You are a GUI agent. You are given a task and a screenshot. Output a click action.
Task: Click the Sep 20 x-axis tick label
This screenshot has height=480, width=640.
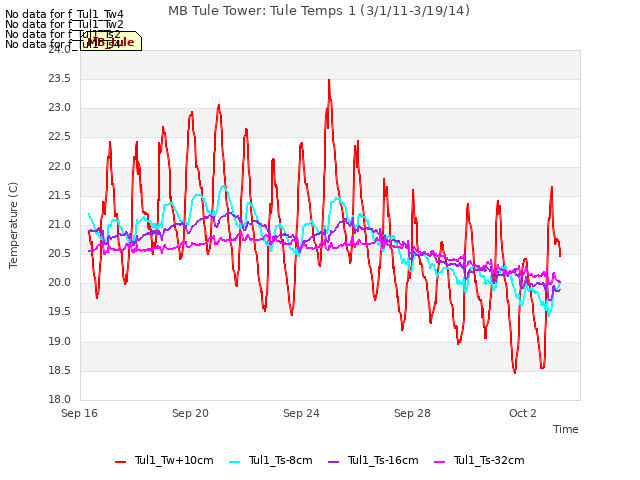tap(190, 413)
